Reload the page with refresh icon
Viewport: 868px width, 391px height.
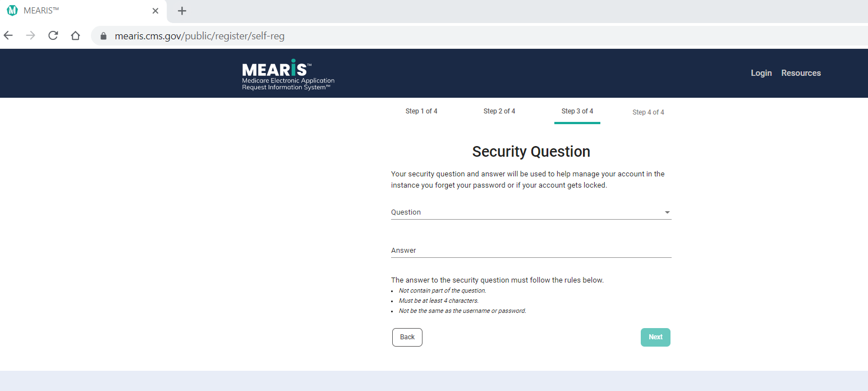pos(53,35)
